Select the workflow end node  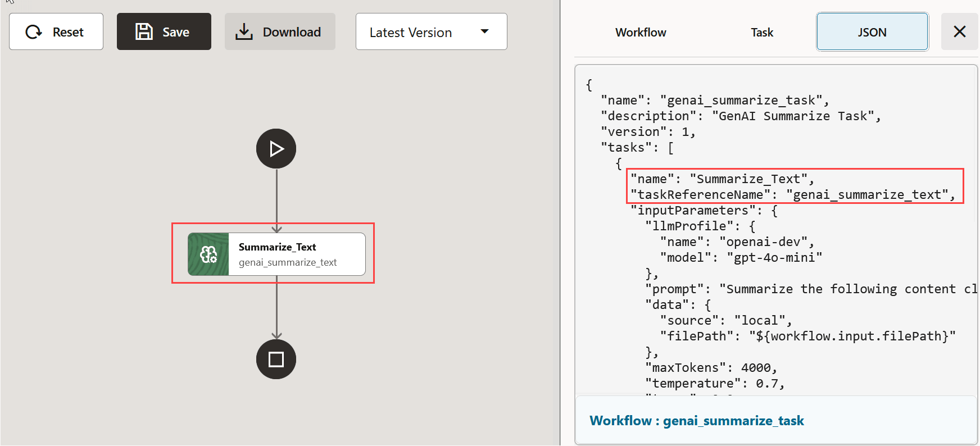(x=276, y=359)
